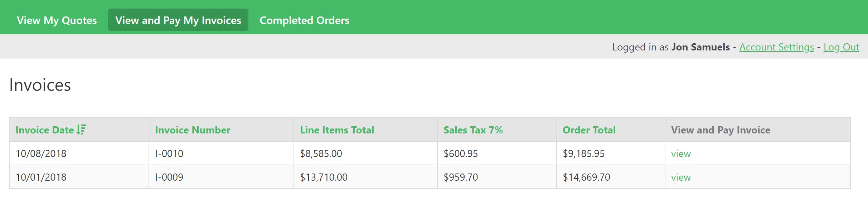Select the 10/08/2018 invoice date cell
This screenshot has width=868, height=210.
click(79, 153)
